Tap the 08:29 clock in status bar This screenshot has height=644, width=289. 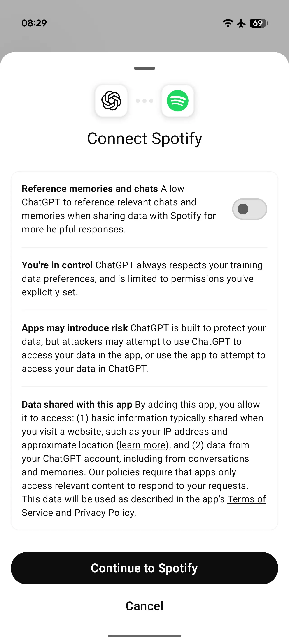pos(34,23)
